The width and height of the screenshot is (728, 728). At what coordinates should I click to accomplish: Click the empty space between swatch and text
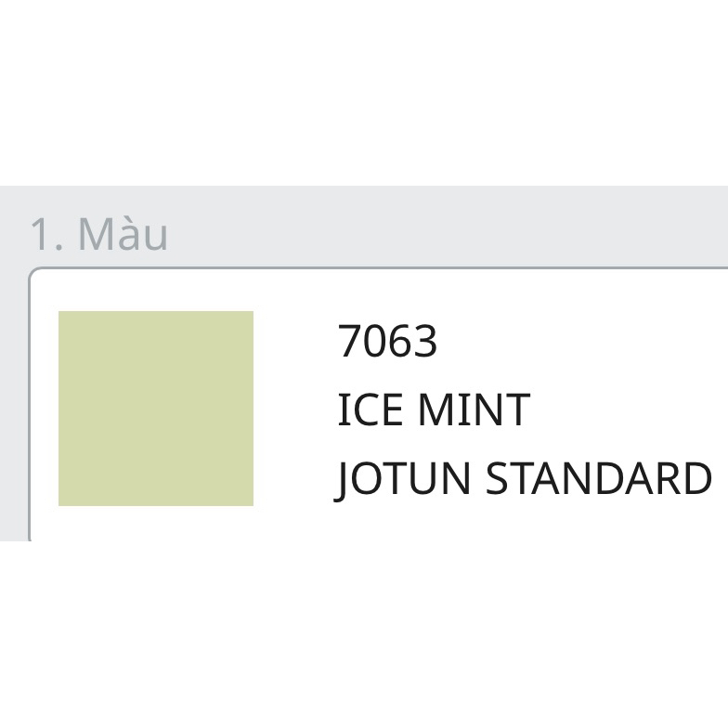click(295, 409)
